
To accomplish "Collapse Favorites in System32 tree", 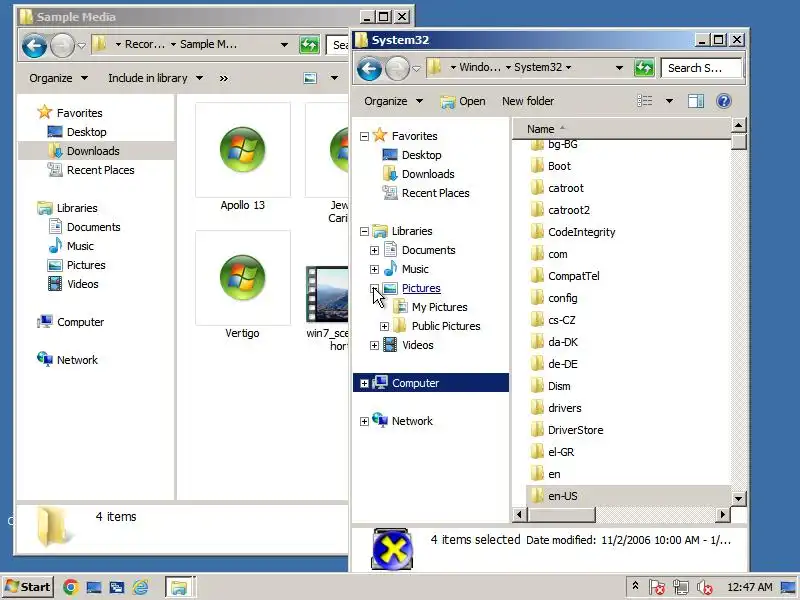I will coord(364,136).
